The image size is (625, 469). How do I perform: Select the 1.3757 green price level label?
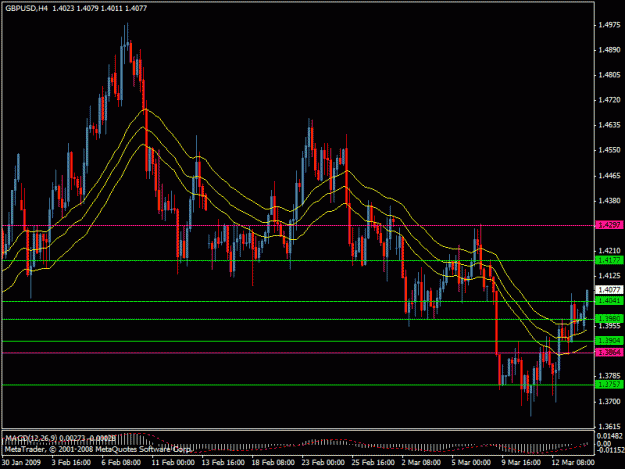point(609,384)
